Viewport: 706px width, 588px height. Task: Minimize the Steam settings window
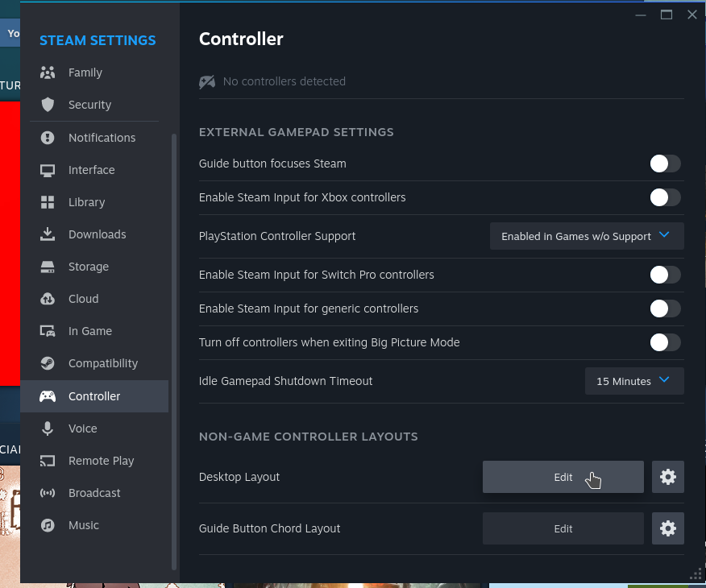tap(641, 15)
